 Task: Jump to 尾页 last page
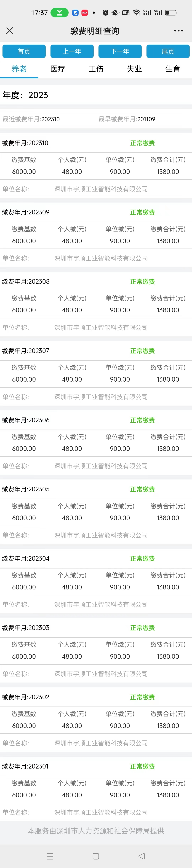(168, 51)
